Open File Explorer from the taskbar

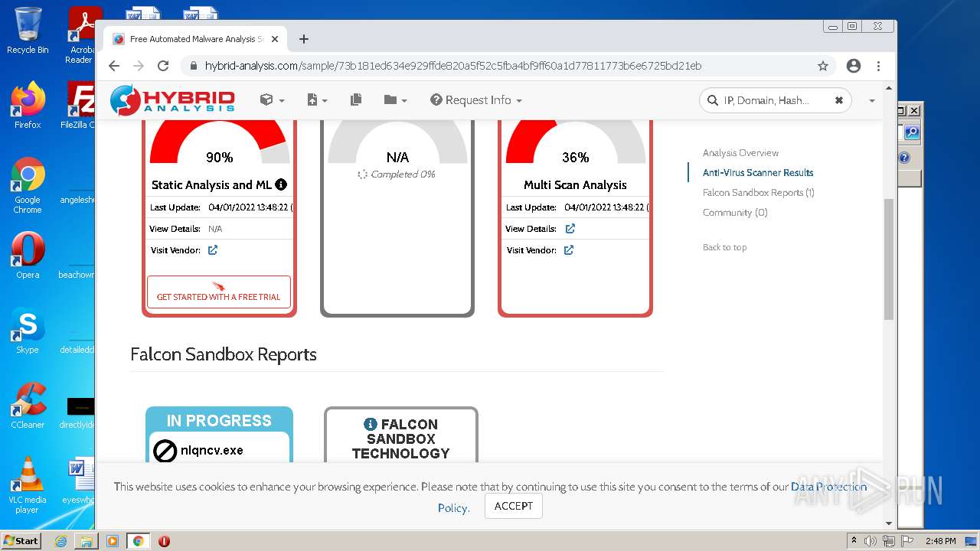(x=87, y=541)
